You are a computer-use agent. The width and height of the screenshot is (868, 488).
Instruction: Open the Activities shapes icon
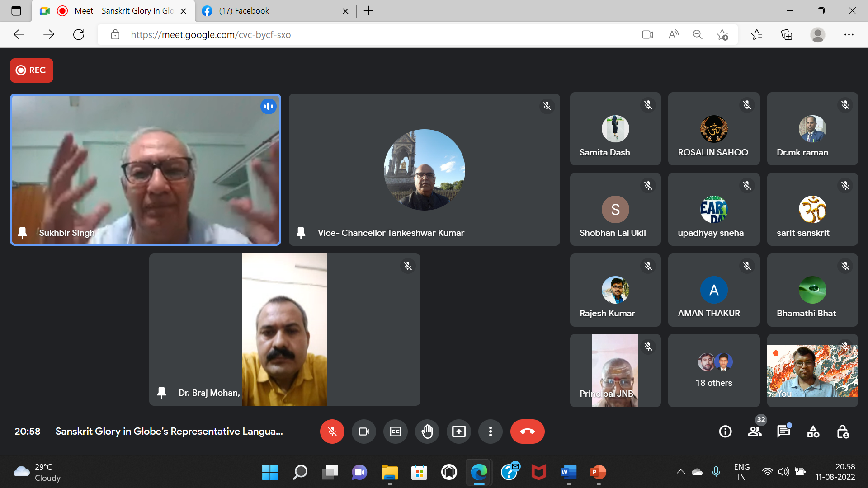click(x=813, y=432)
